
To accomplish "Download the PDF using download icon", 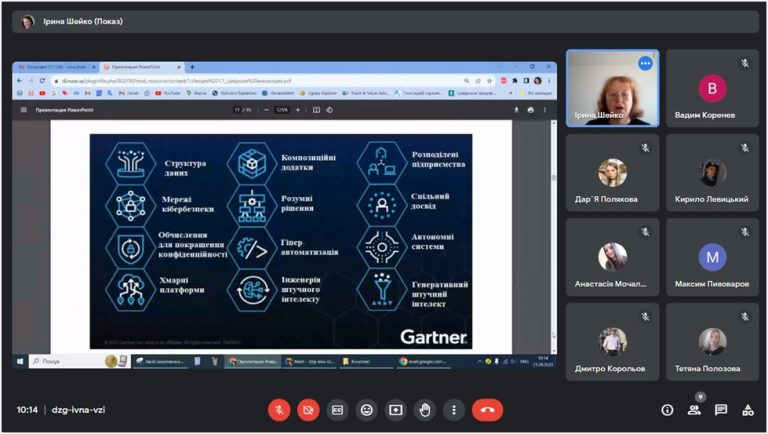I will coord(516,110).
